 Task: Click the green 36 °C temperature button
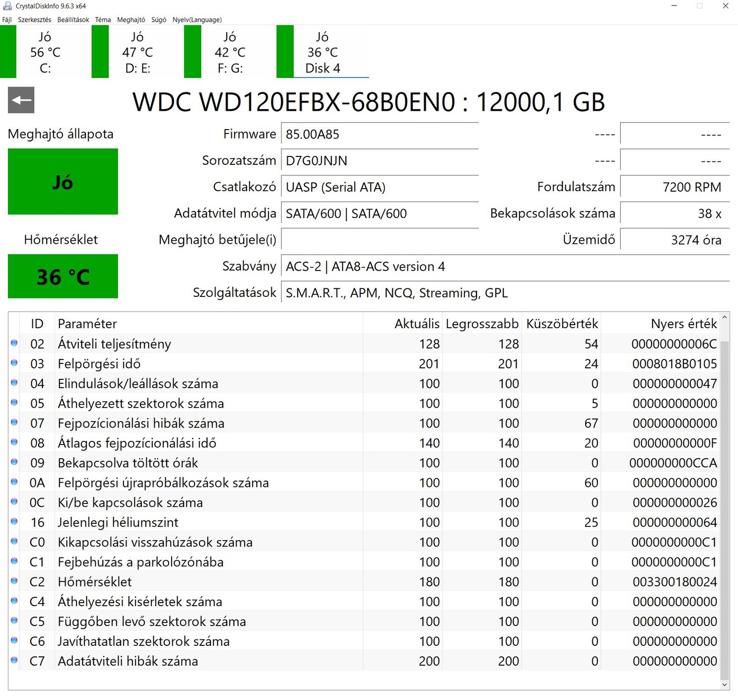click(x=63, y=277)
